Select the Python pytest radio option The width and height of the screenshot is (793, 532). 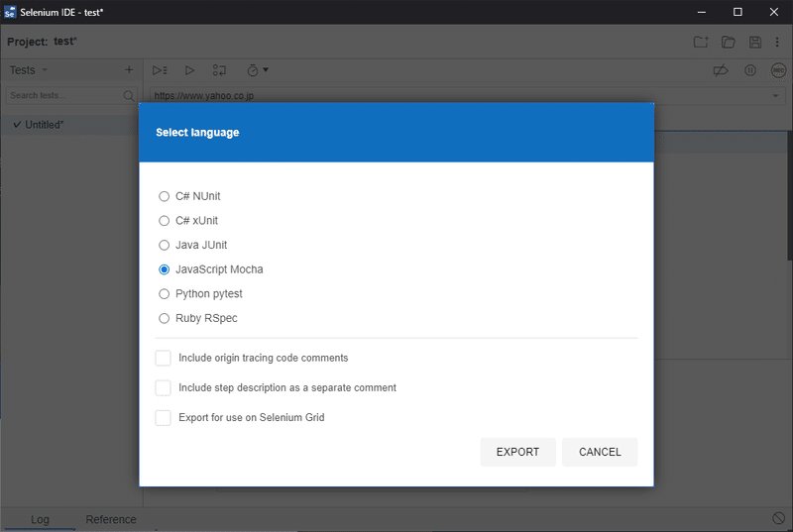165,294
